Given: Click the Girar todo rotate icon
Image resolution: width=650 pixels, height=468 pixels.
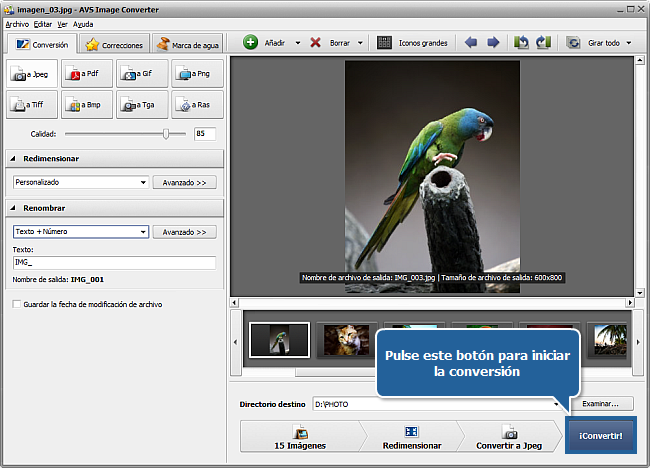Looking at the screenshot, I should (x=573, y=42).
